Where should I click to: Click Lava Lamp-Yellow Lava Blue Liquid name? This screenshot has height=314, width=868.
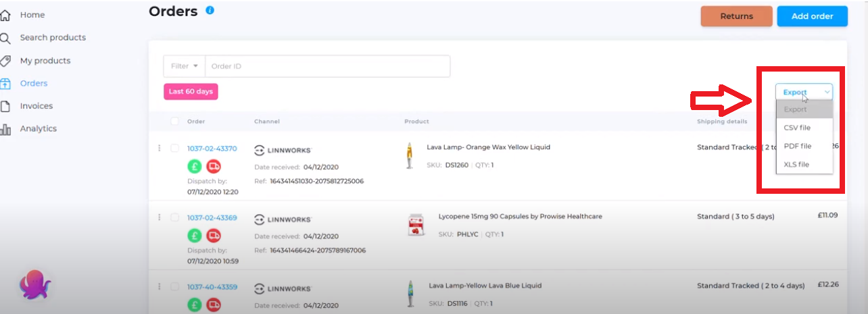pyautogui.click(x=485, y=286)
